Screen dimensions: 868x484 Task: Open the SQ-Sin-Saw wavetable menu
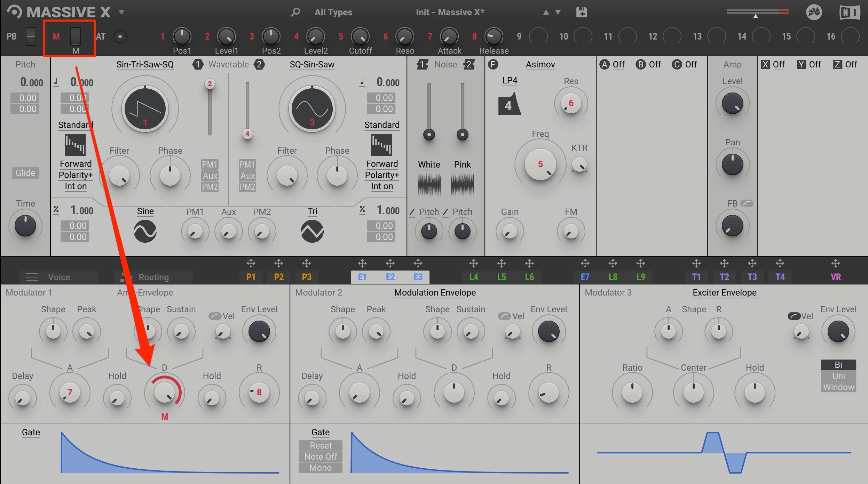(x=312, y=65)
